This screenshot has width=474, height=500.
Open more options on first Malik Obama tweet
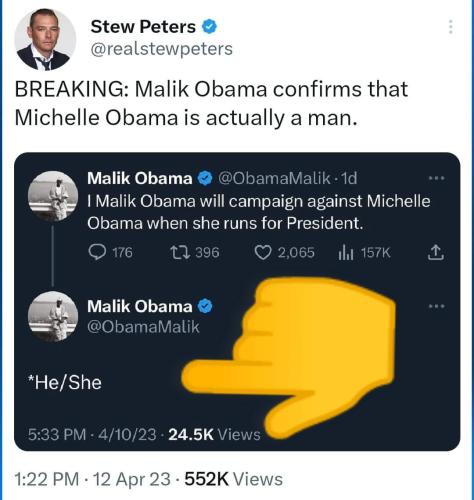pos(437,178)
